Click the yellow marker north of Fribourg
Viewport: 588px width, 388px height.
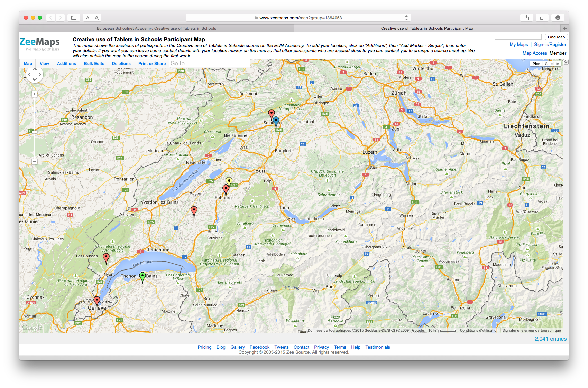click(229, 181)
